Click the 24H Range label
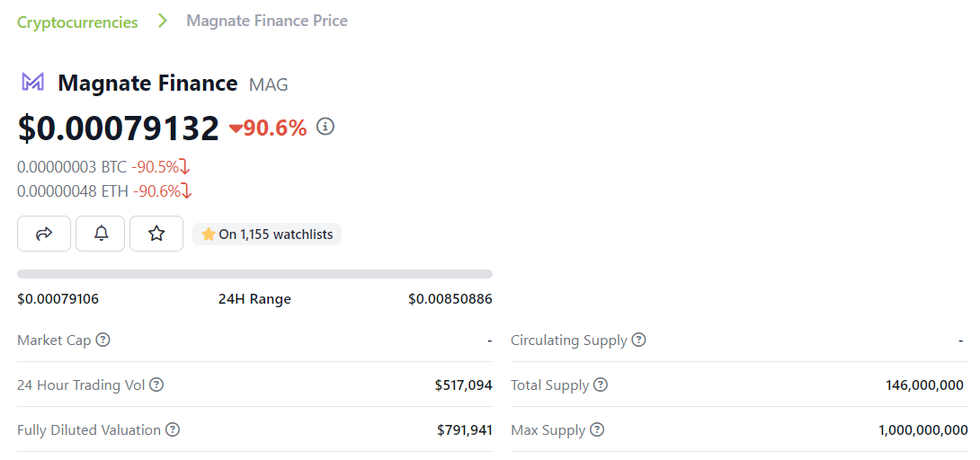Screen dimensions: 980x460 [x=254, y=299]
